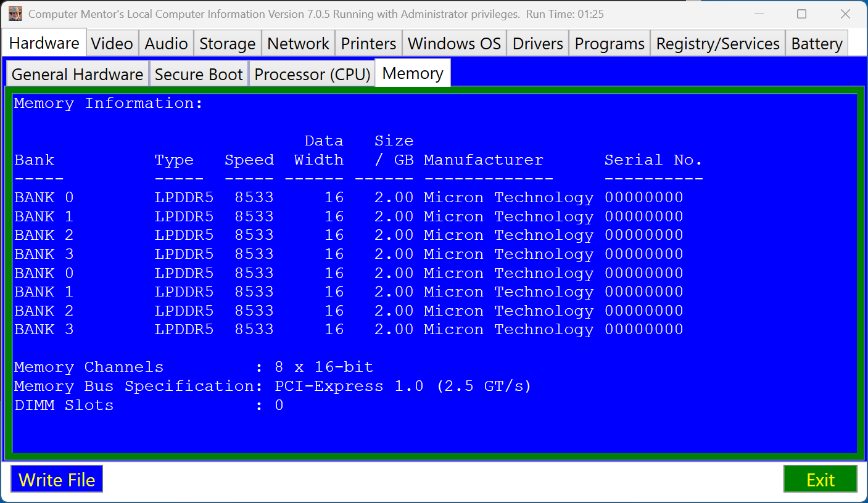Maximize the application window
The width and height of the screenshot is (868, 503).
click(801, 14)
